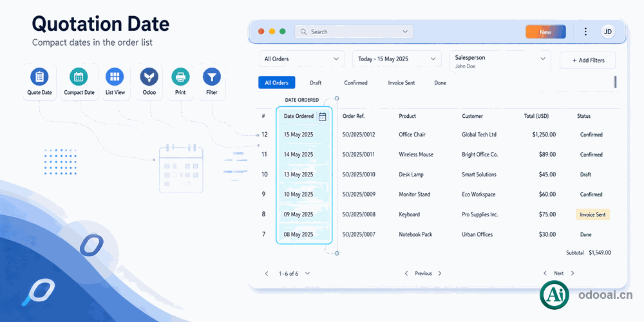Click the 08 May 2025 date cell
The height and width of the screenshot is (322, 644).
click(x=299, y=234)
